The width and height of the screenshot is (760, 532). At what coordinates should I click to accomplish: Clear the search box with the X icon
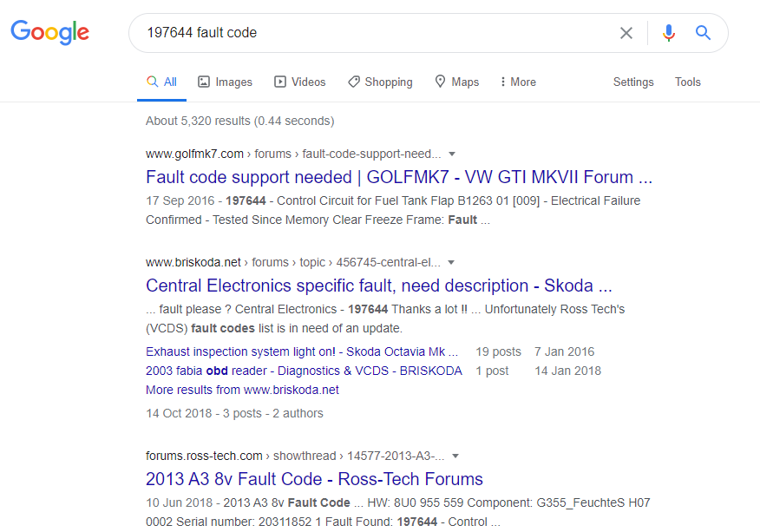coord(626,33)
